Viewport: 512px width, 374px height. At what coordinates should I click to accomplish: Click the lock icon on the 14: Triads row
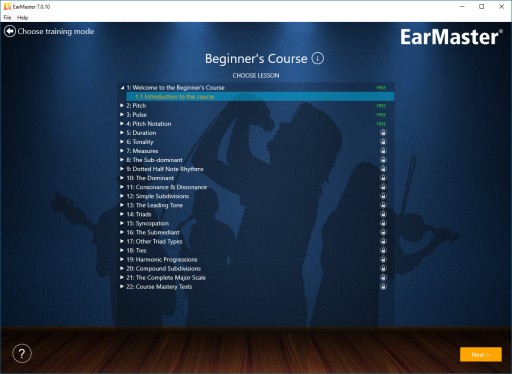click(383, 214)
